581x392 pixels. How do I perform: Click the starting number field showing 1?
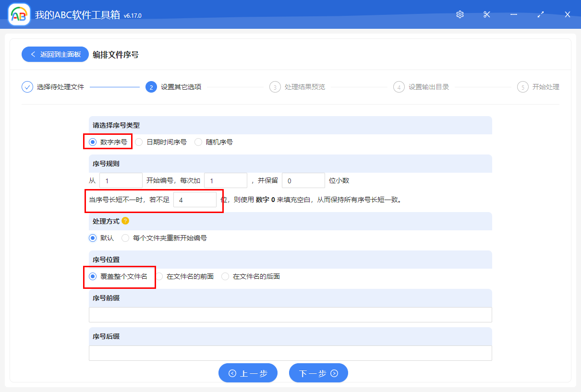coord(121,180)
